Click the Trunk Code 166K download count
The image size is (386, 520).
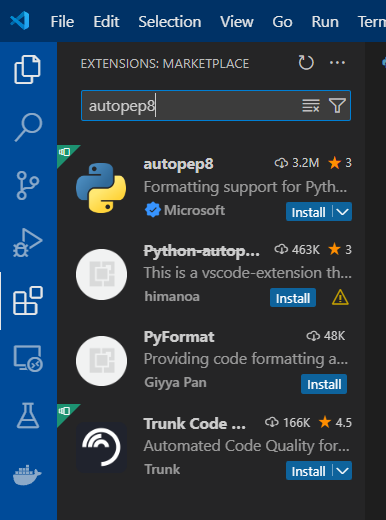click(x=287, y=422)
